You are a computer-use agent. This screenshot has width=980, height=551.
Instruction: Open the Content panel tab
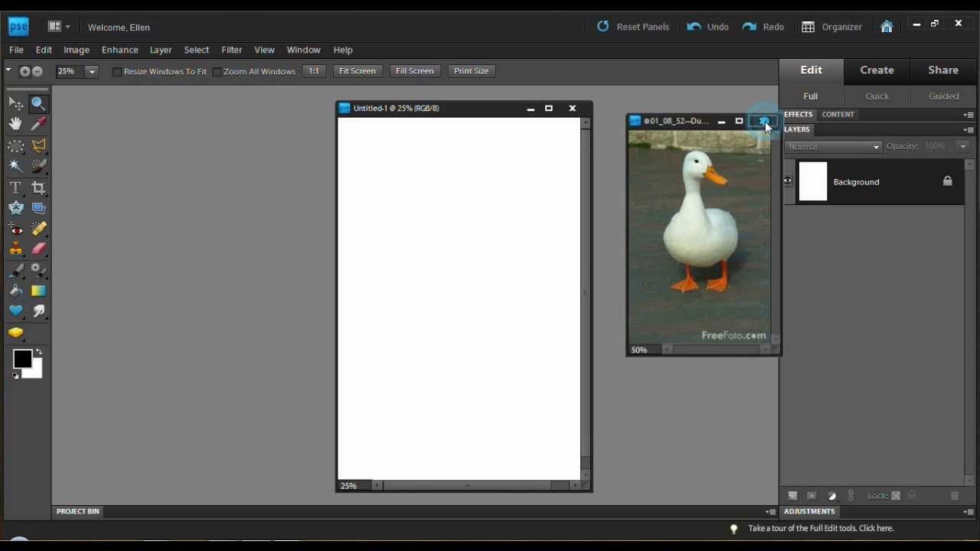click(x=838, y=114)
